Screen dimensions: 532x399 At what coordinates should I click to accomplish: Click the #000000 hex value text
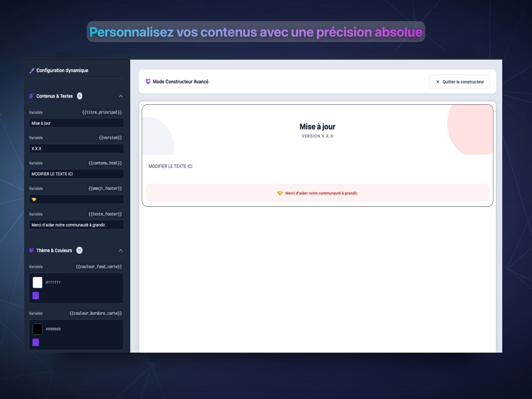[53, 329]
